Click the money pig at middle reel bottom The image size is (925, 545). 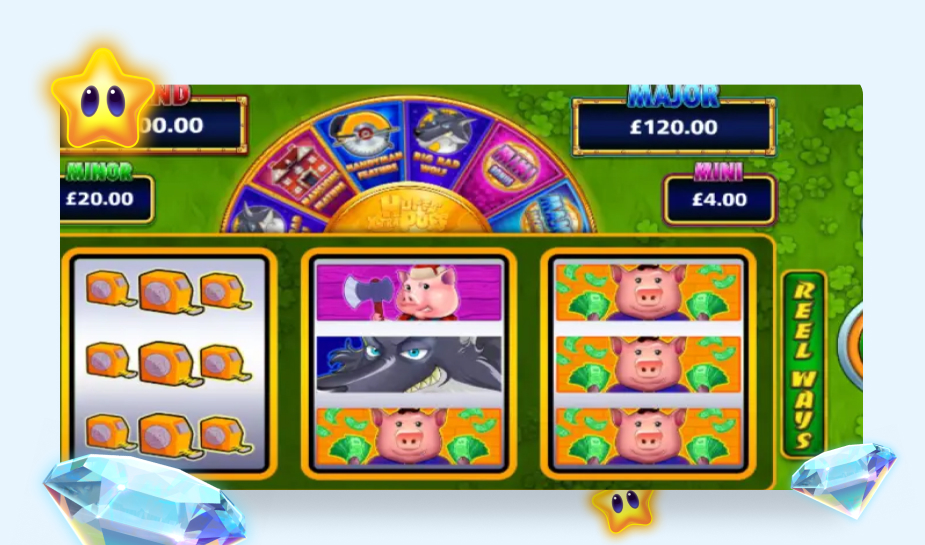[x=409, y=436]
